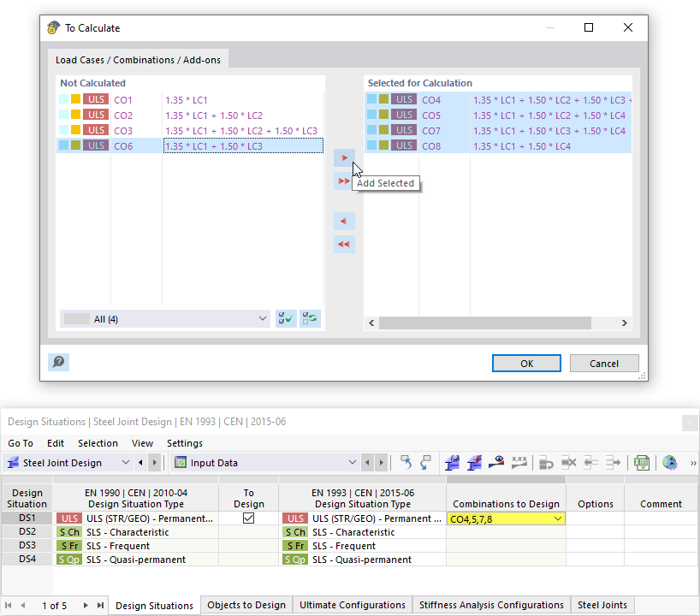
Task: Enable the To Design checkbox for DS1
Action: point(248,518)
